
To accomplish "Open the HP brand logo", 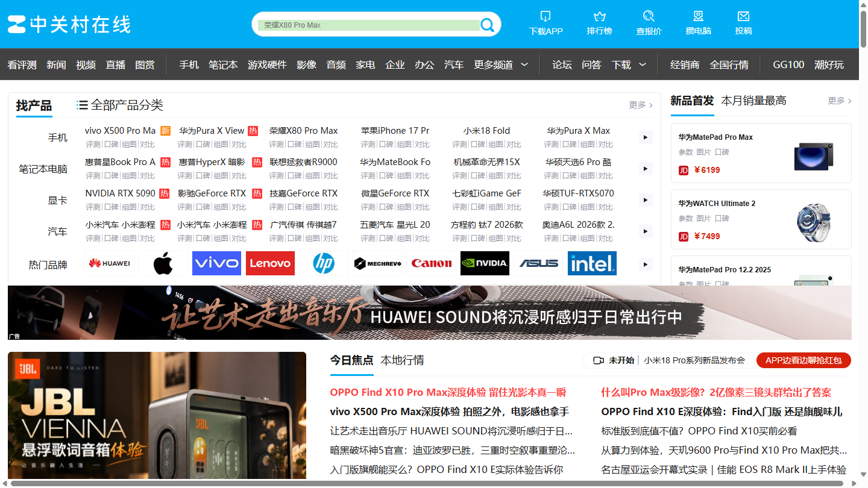I will click(324, 263).
